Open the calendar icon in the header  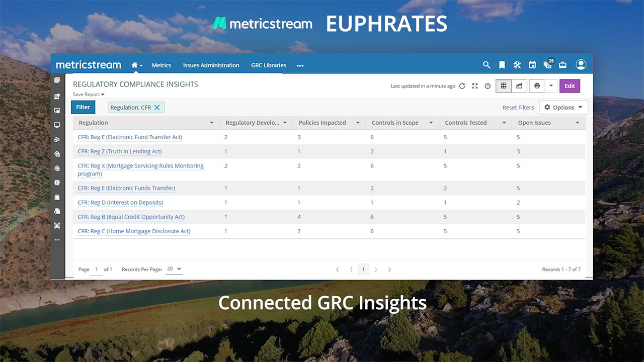pyautogui.click(x=532, y=65)
